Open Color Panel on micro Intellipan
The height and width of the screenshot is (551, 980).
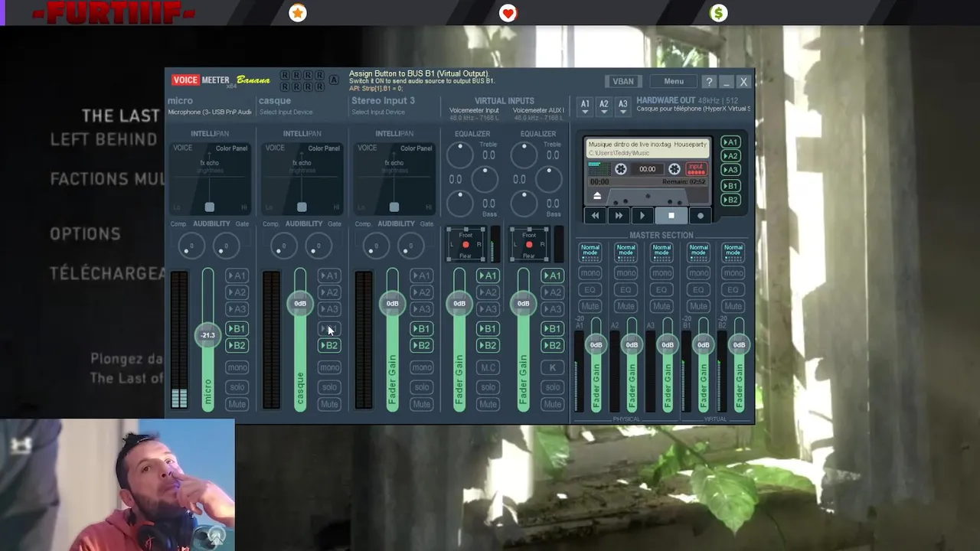(x=231, y=148)
